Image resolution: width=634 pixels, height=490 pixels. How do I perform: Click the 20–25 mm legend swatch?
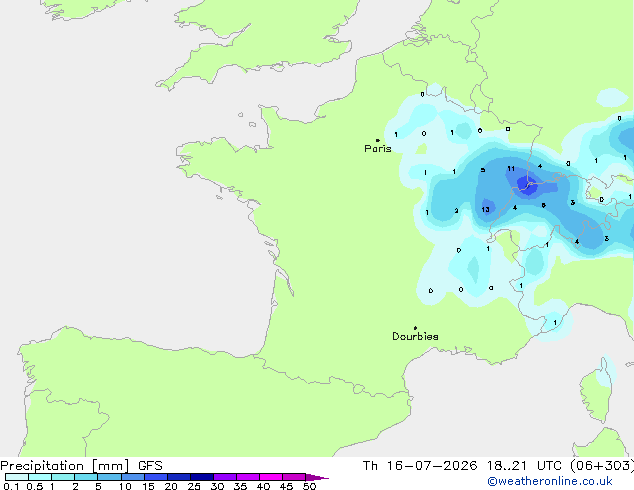point(179,477)
